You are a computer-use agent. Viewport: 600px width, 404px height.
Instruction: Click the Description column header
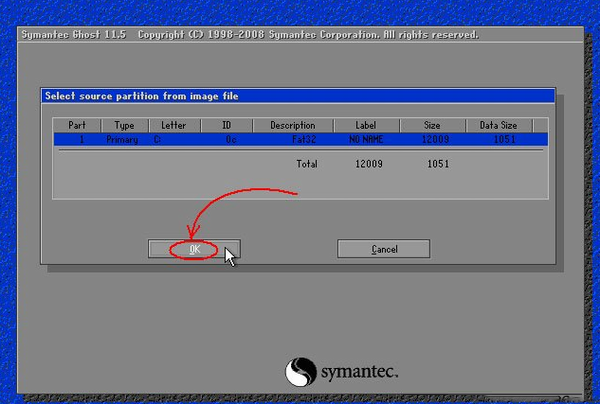[293, 125]
